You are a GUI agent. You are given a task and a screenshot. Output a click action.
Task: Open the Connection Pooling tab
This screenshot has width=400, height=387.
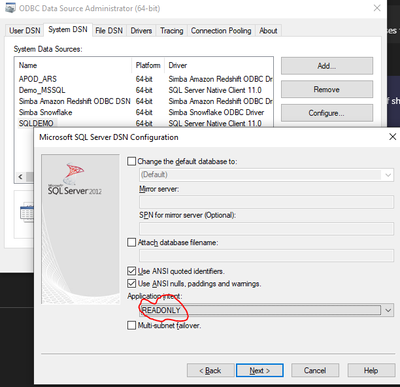click(x=221, y=31)
